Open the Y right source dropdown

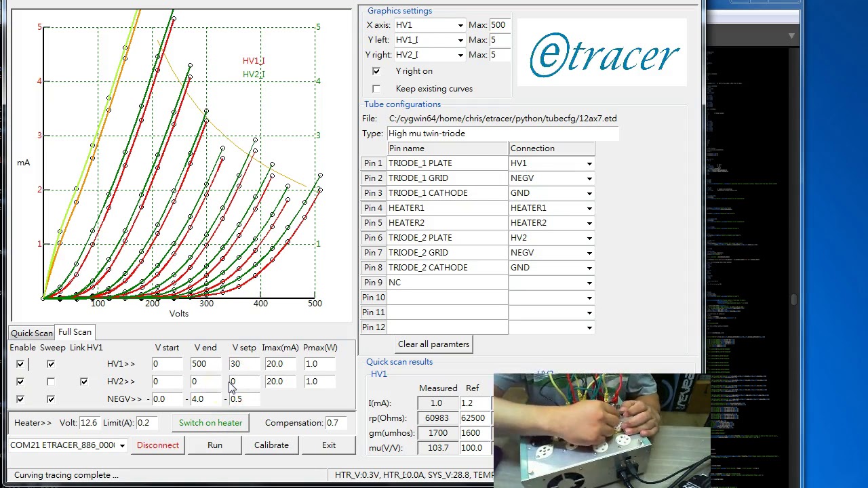tap(429, 55)
